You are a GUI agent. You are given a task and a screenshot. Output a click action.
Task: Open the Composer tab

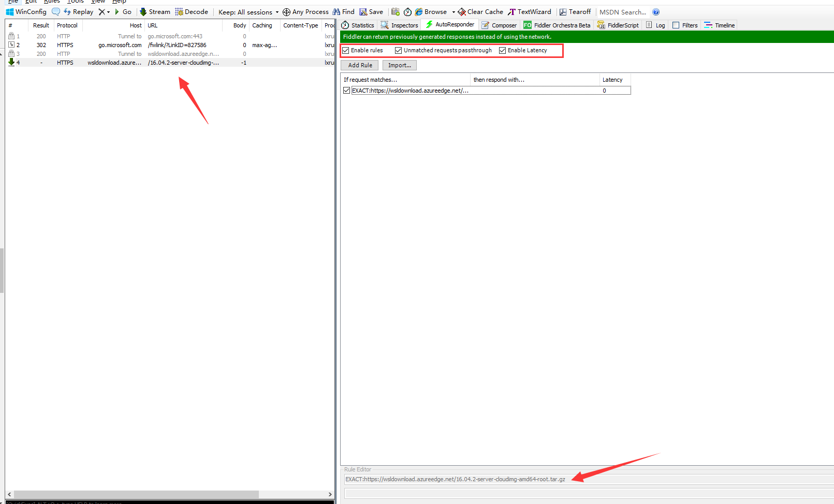point(499,25)
